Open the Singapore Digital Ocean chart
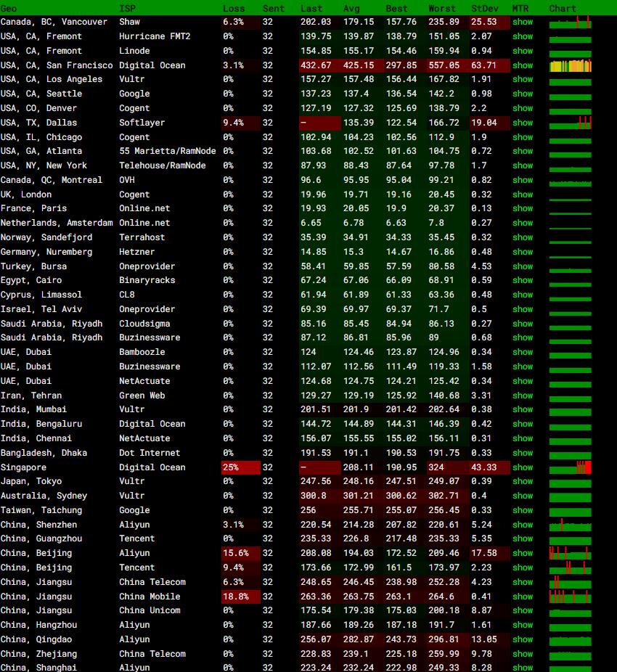This screenshot has height=672, width=617. (571, 467)
